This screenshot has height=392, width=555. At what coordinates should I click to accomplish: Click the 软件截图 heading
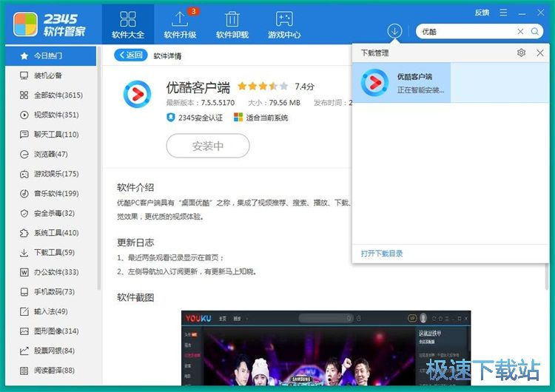(135, 297)
